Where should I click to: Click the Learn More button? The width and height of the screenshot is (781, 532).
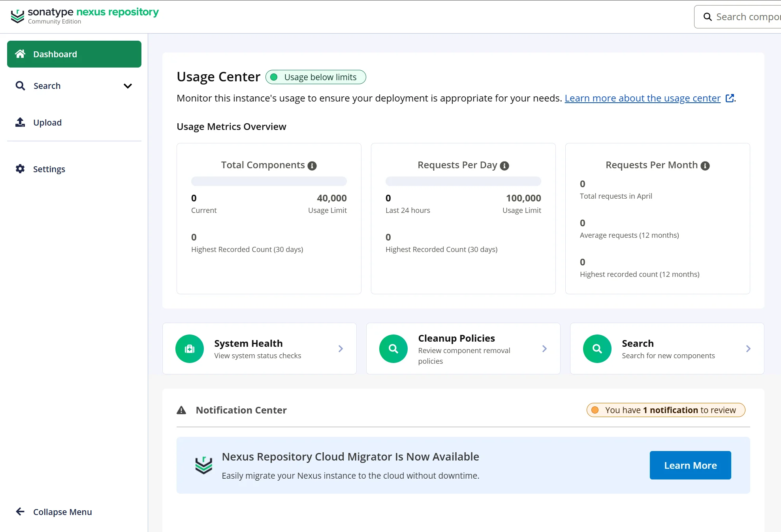tap(690, 465)
